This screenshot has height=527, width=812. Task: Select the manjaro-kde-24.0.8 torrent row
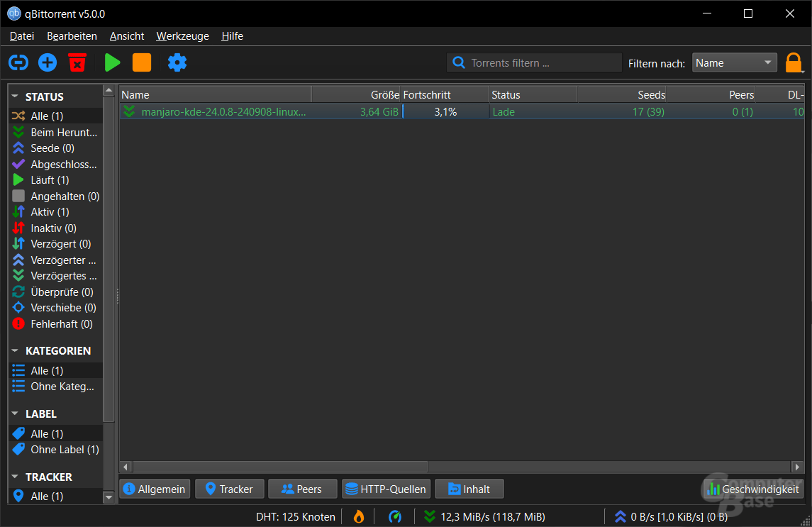462,111
